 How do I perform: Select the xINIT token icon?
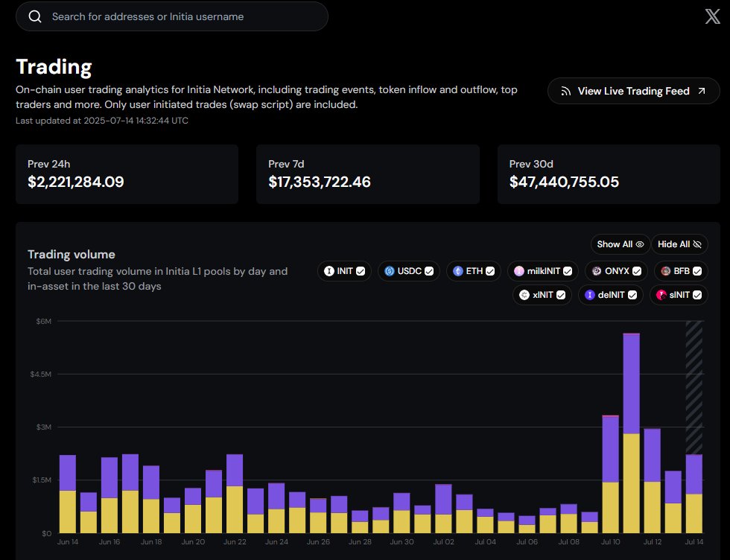tap(524, 295)
